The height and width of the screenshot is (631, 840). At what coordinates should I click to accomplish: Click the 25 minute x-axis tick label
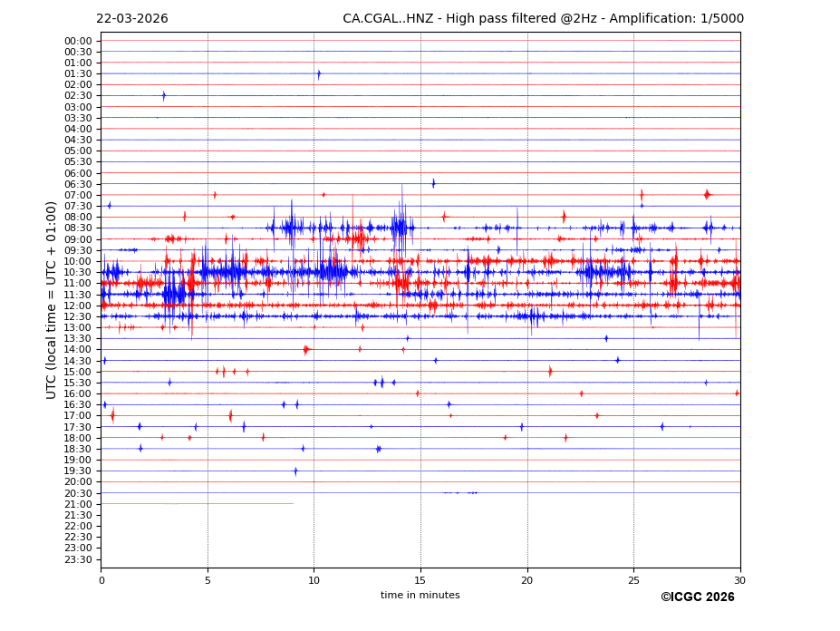click(633, 580)
